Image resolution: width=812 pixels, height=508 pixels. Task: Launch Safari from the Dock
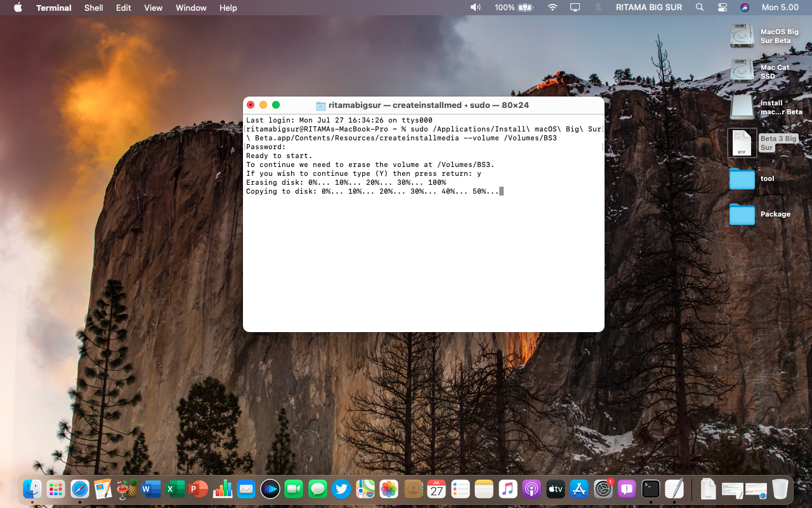point(80,489)
